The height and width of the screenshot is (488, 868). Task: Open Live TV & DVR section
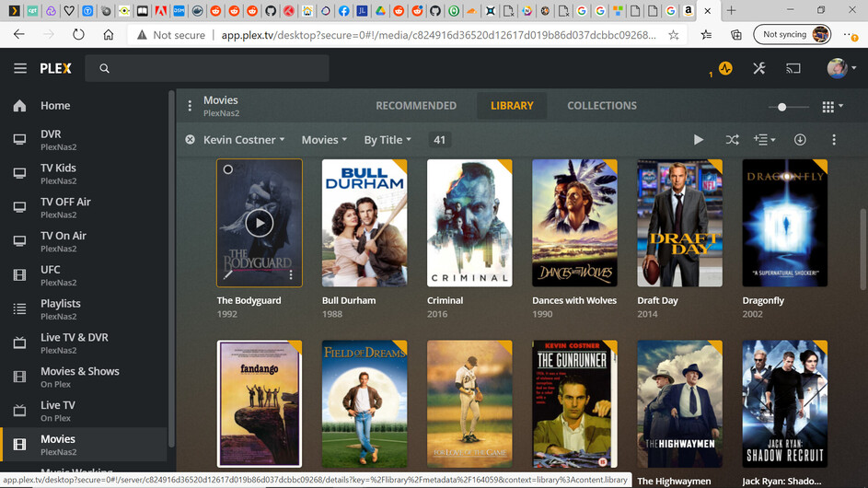pyautogui.click(x=84, y=343)
